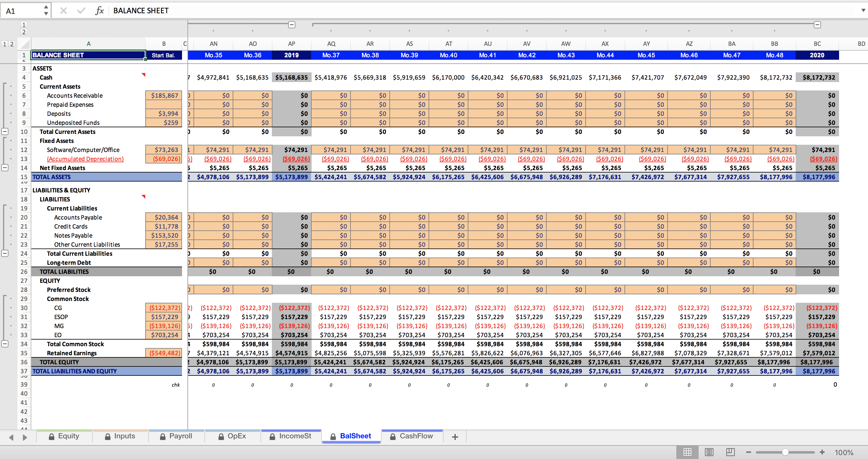The height and width of the screenshot is (459, 868).
Task: Collapse the Fixed Assets row group with minus toggle
Action: [x=5, y=168]
